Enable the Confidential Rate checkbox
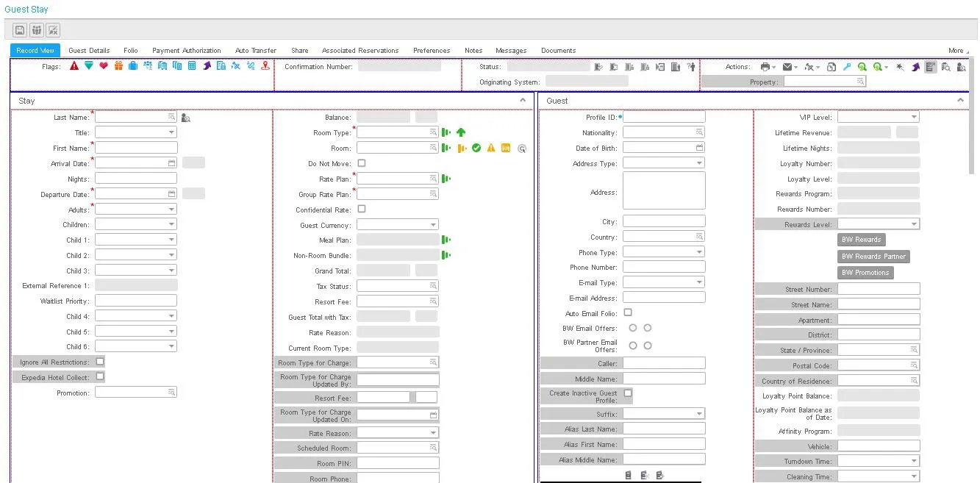Viewport: 980px width, 483px height. [361, 209]
